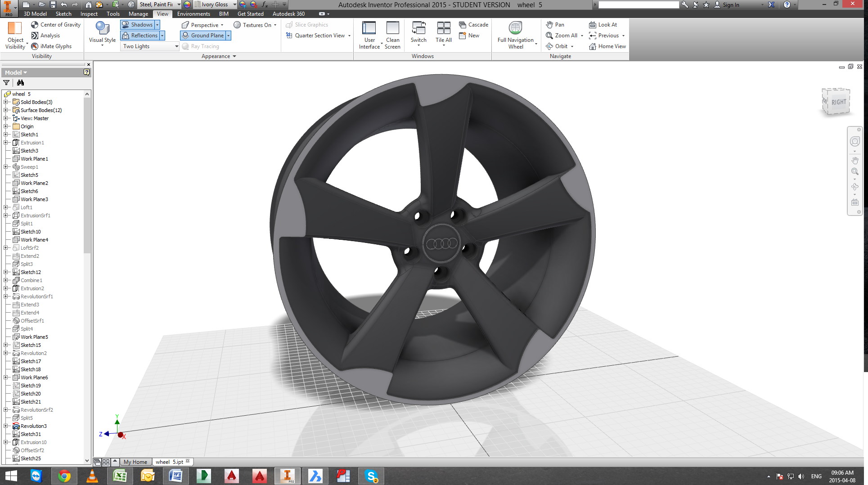Open the Two Lights lighting style dropdown
868x485 pixels.
point(150,46)
